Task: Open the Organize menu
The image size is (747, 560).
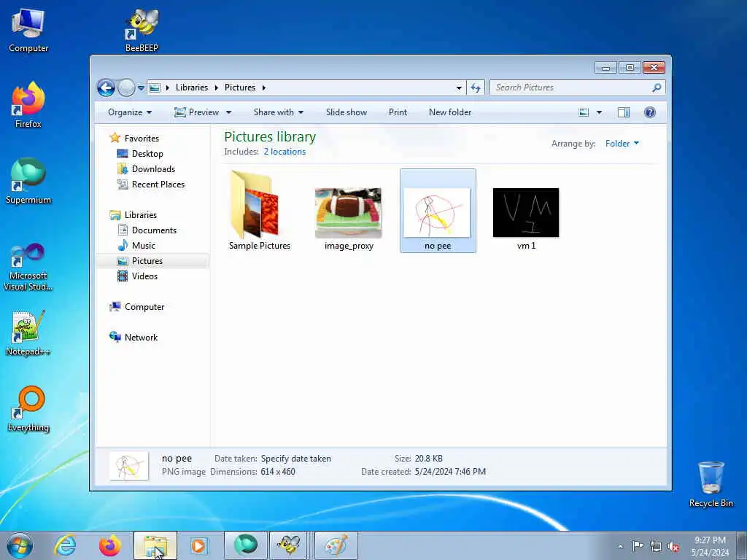Action: point(130,112)
